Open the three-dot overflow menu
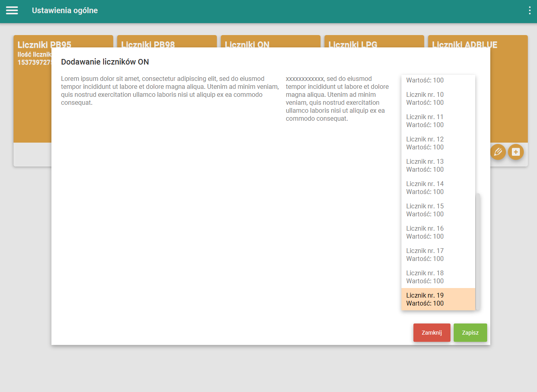The height and width of the screenshot is (392, 537). [x=529, y=10]
